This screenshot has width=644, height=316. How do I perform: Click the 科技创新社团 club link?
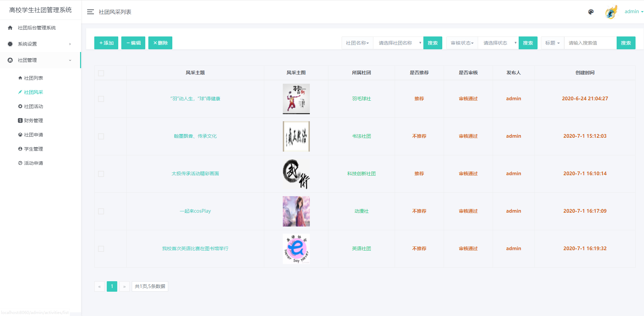pos(362,174)
